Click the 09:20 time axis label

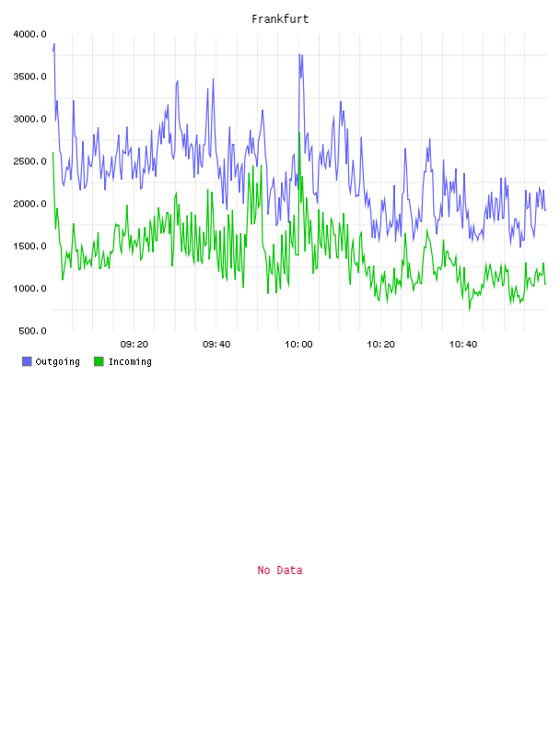point(134,345)
